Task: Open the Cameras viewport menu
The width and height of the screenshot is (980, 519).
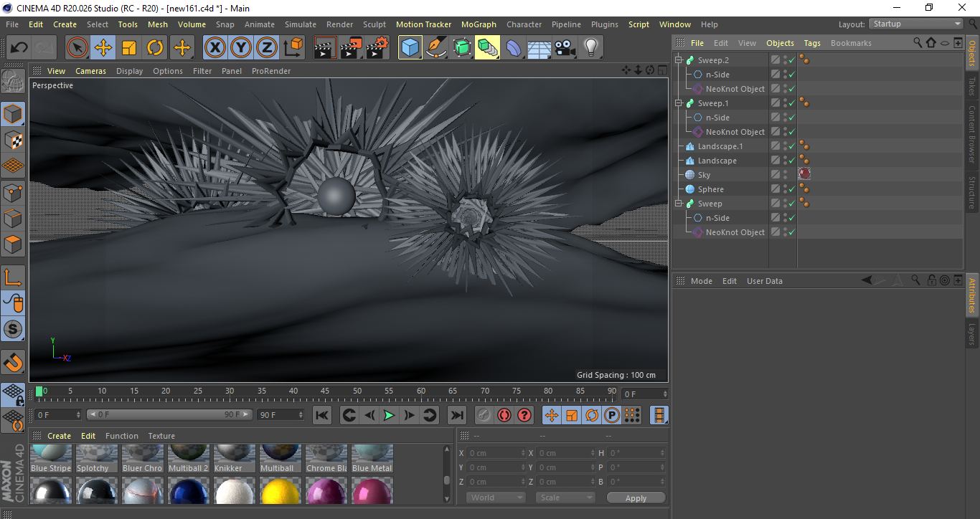Action: (x=90, y=71)
